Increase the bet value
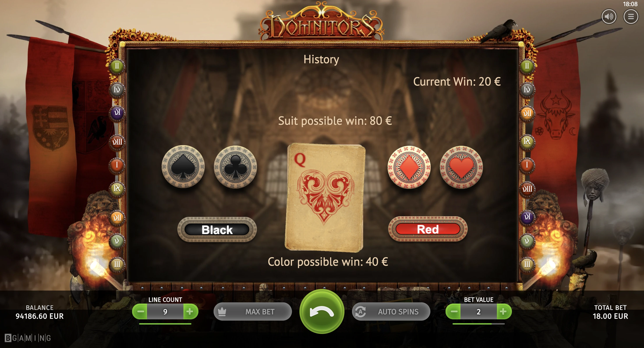The height and width of the screenshot is (348, 644). [503, 311]
